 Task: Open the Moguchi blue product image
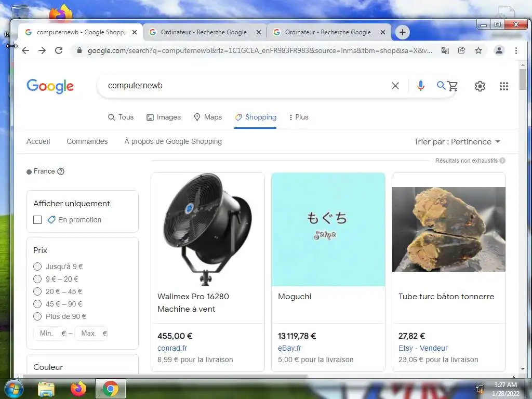point(328,229)
